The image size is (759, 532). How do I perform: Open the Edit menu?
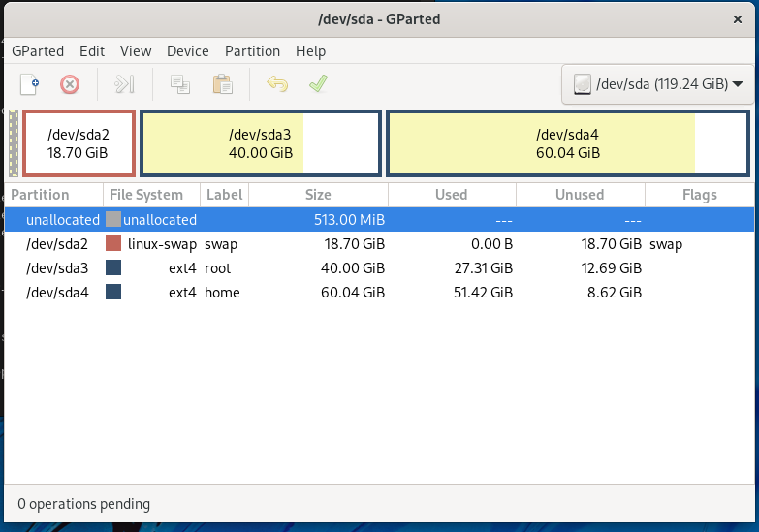coord(92,50)
